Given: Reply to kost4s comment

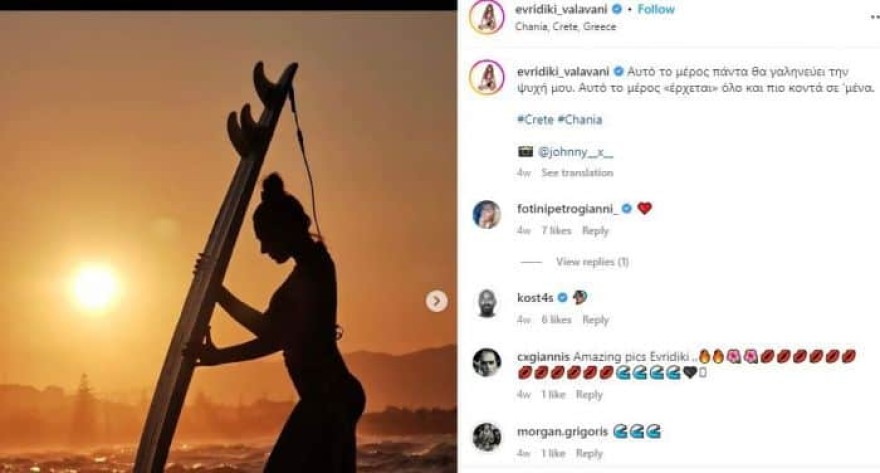Looking at the screenshot, I should [x=595, y=320].
